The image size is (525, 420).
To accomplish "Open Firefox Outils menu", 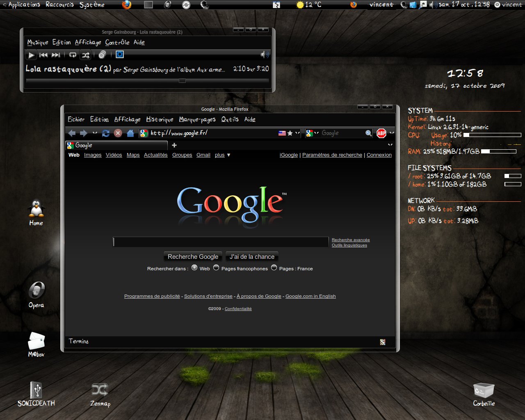I will pyautogui.click(x=230, y=119).
